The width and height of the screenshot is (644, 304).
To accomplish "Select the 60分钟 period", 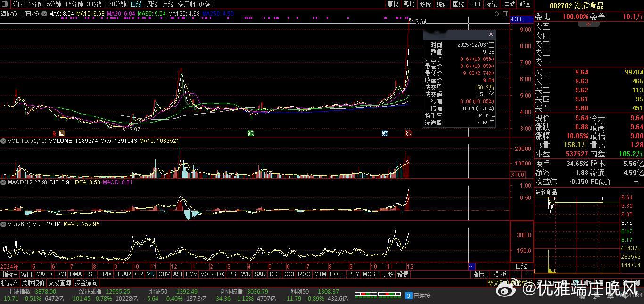I will pyautogui.click(x=117, y=4).
